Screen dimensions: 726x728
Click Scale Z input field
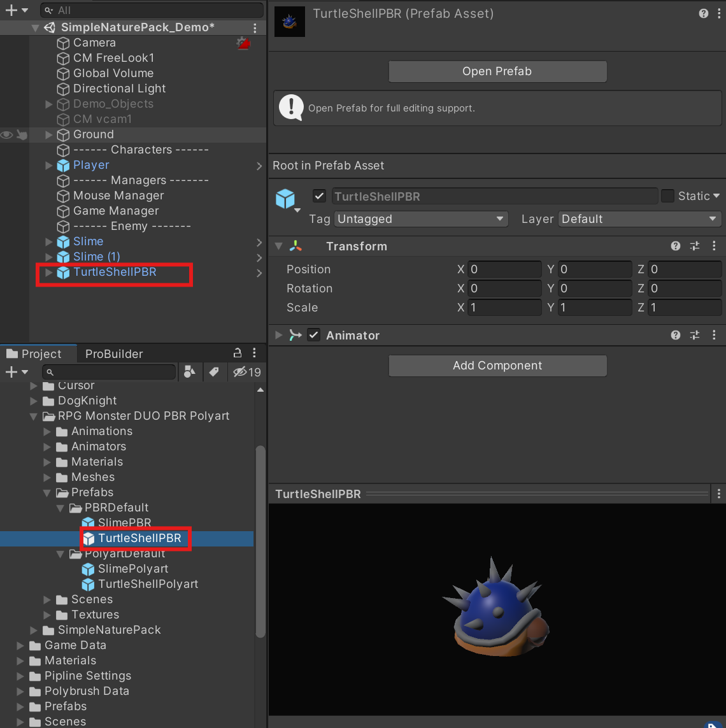point(685,308)
